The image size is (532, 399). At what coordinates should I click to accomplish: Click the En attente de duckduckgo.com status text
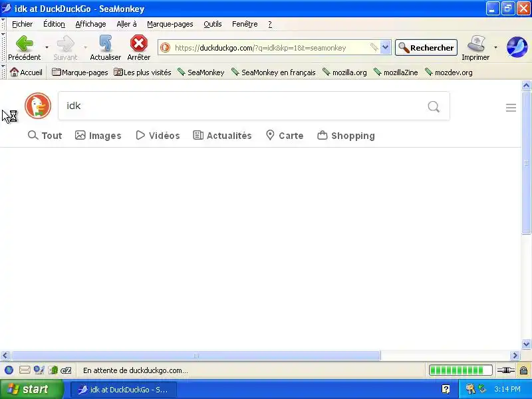pyautogui.click(x=136, y=370)
